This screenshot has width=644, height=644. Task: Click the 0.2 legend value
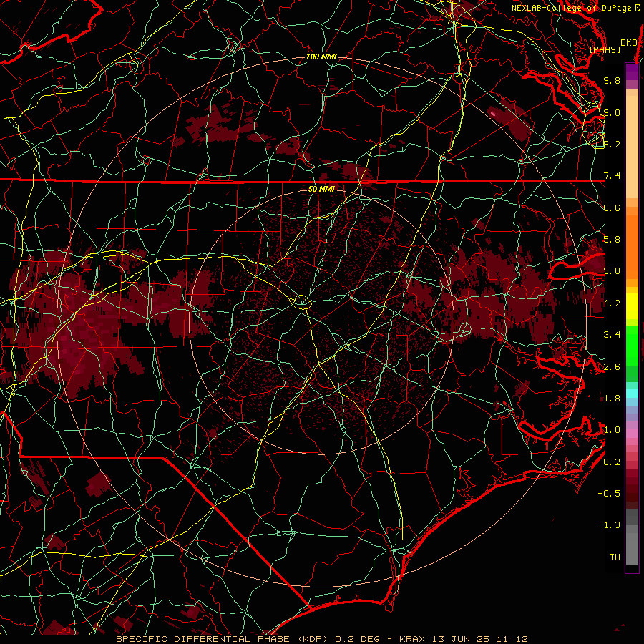click(x=612, y=462)
